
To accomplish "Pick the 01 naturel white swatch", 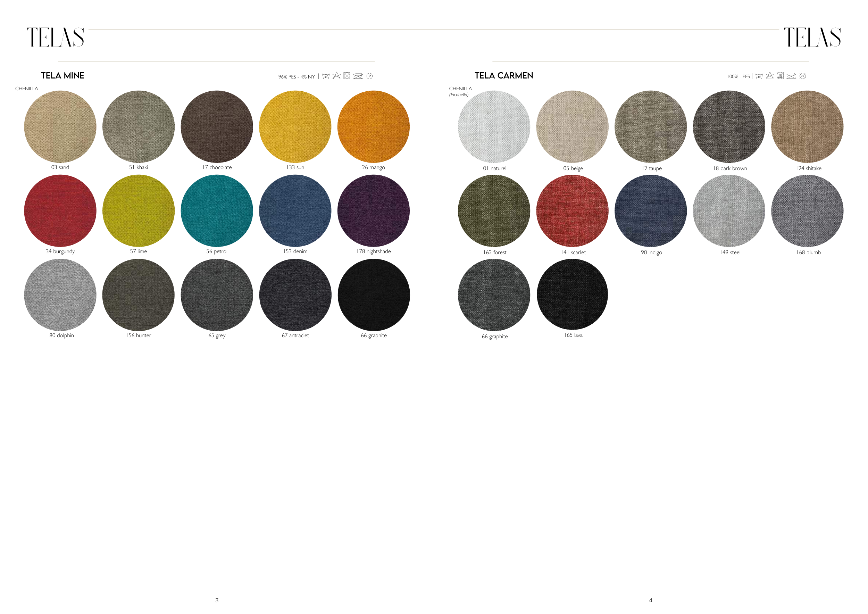I will click(x=494, y=127).
